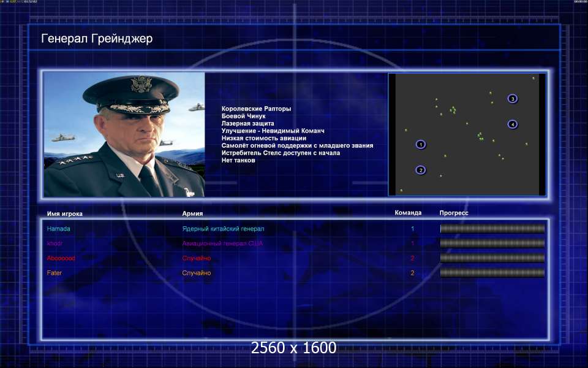Screen dimensions: 588x368
Task: Select player name Hamada
Action: click(59, 229)
